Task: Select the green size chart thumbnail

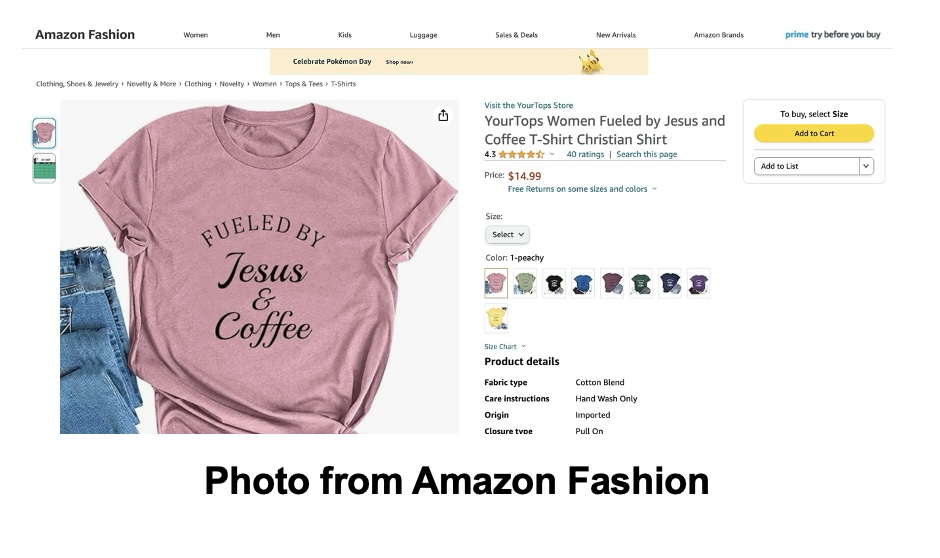Action: tap(44, 168)
